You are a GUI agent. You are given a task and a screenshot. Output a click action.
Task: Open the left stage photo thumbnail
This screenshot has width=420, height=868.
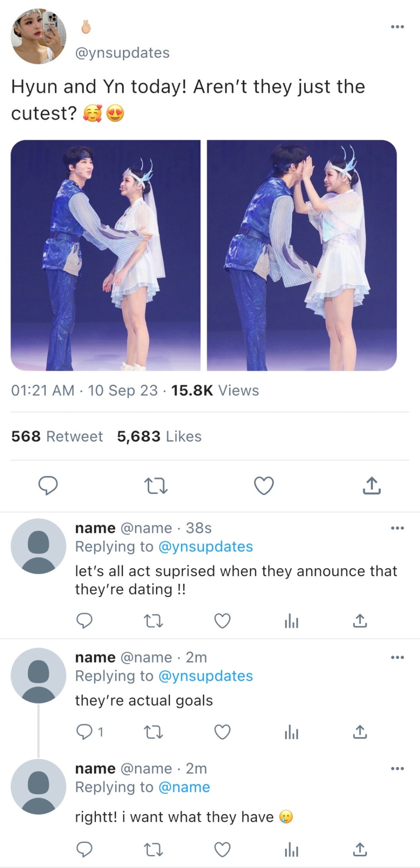tap(105, 255)
